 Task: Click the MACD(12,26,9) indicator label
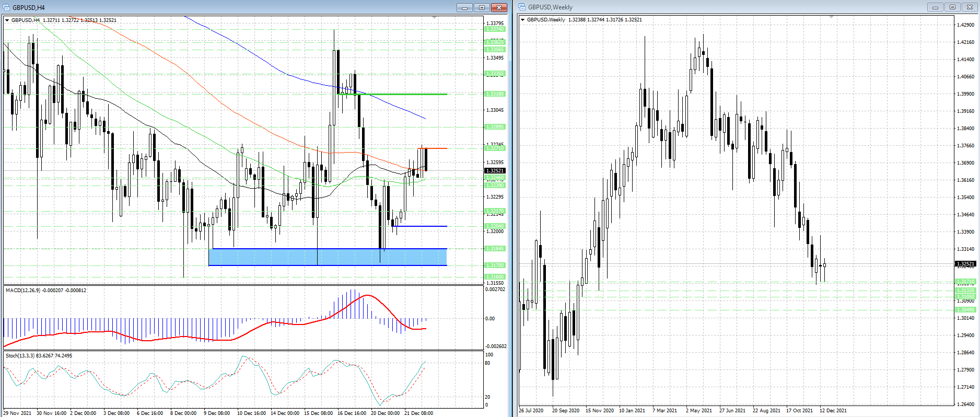click(x=46, y=291)
